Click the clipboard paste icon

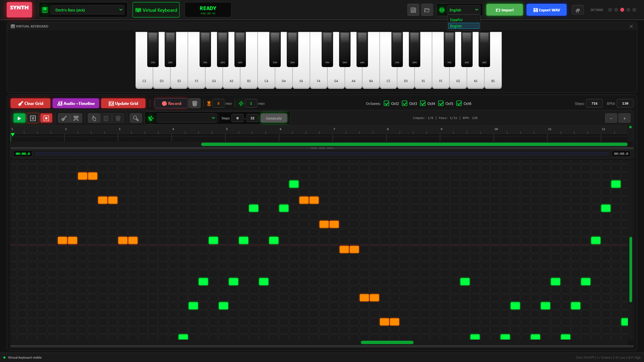pos(106,118)
